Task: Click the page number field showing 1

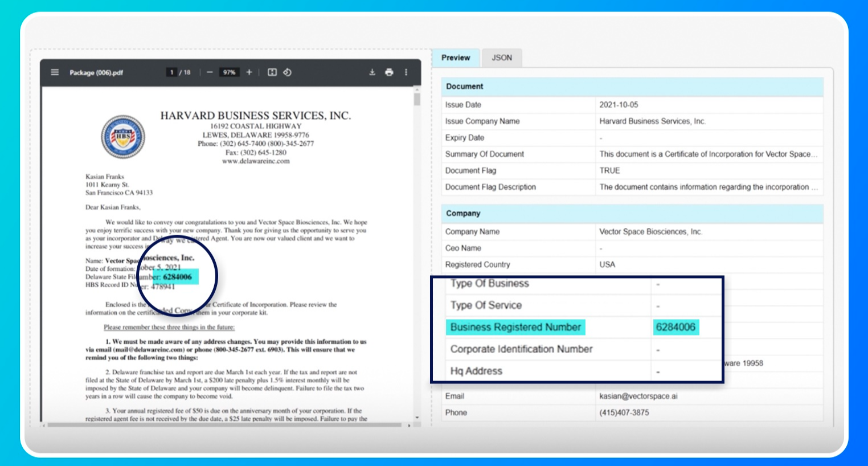Action: tap(171, 72)
